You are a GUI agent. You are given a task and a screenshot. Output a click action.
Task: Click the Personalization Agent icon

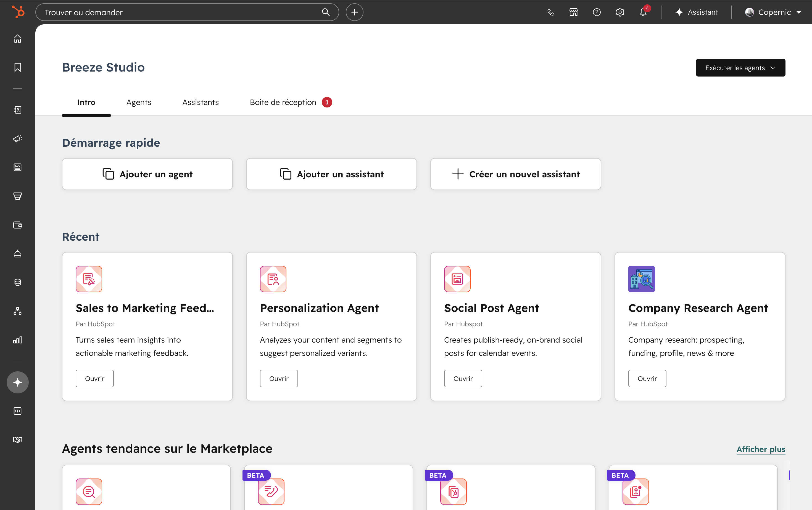point(273,279)
